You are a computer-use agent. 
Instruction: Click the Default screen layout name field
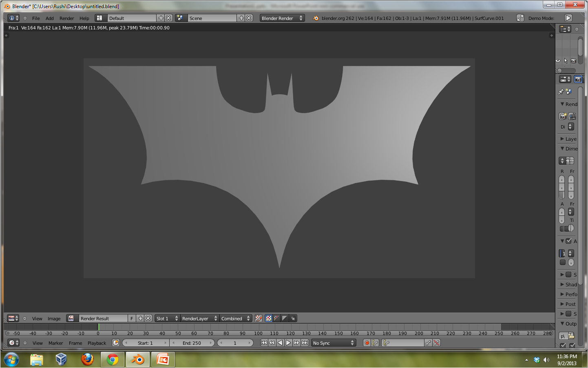coord(132,18)
